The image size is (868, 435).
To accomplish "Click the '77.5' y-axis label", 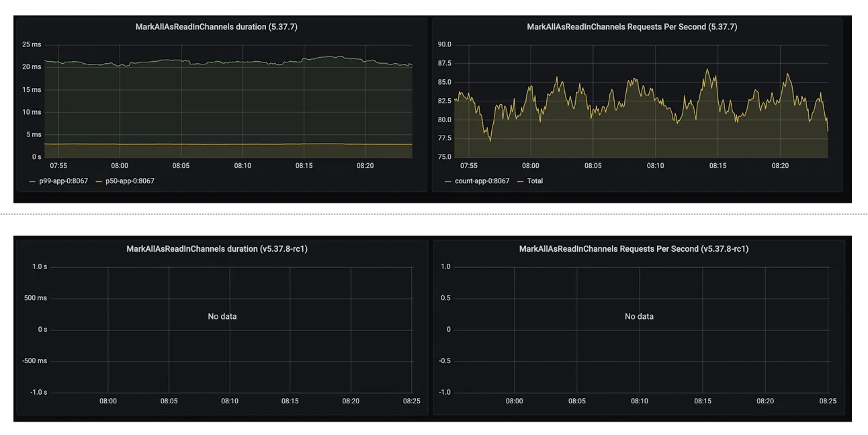I will [444, 139].
